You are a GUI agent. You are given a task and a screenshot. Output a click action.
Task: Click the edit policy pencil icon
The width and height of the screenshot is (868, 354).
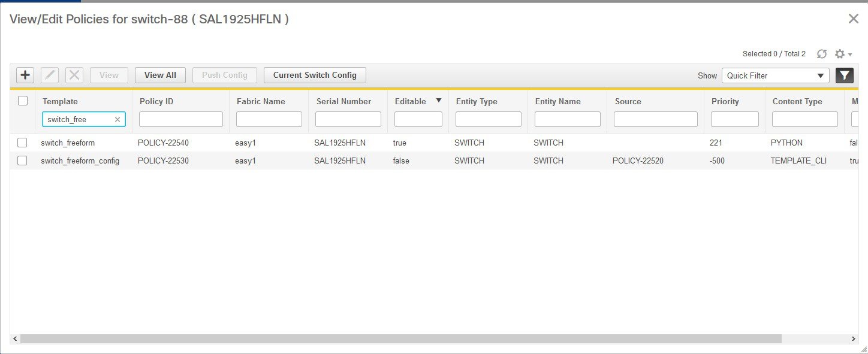pyautogui.click(x=50, y=75)
